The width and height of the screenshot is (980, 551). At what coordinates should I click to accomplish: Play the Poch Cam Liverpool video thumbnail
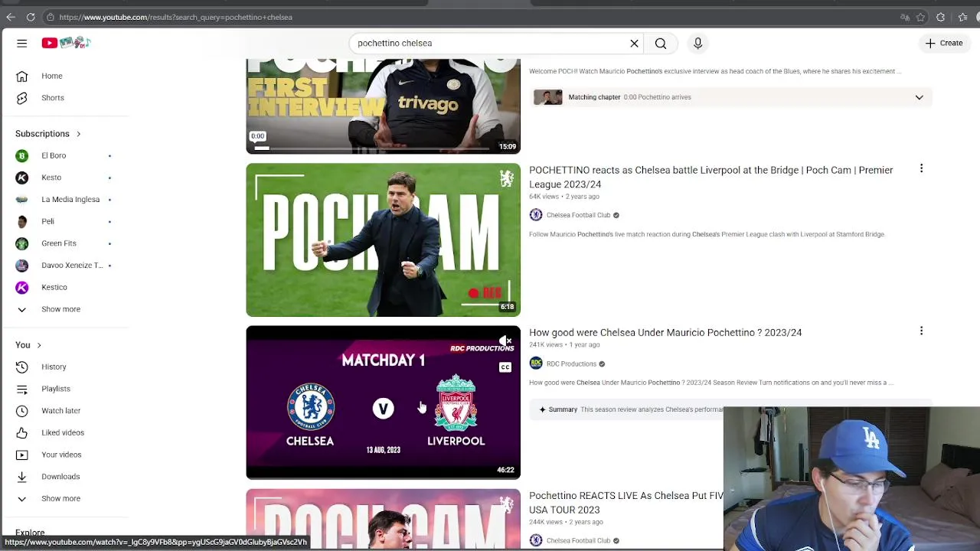(x=383, y=240)
